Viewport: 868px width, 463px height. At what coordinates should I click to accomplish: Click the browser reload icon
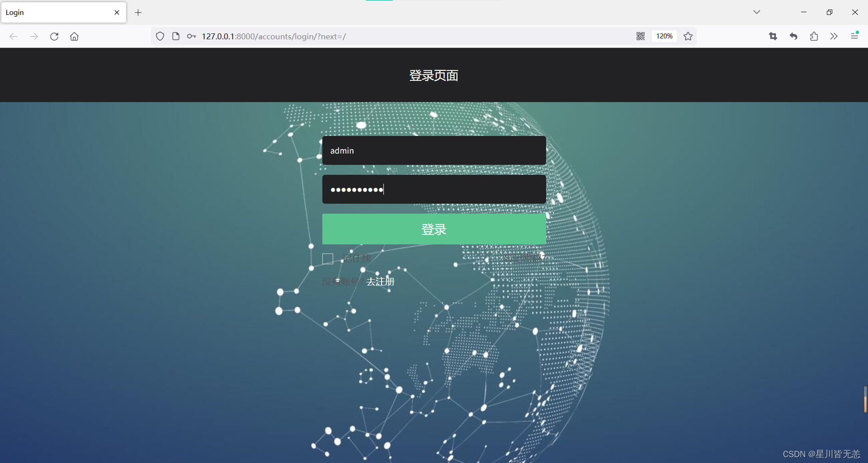54,37
